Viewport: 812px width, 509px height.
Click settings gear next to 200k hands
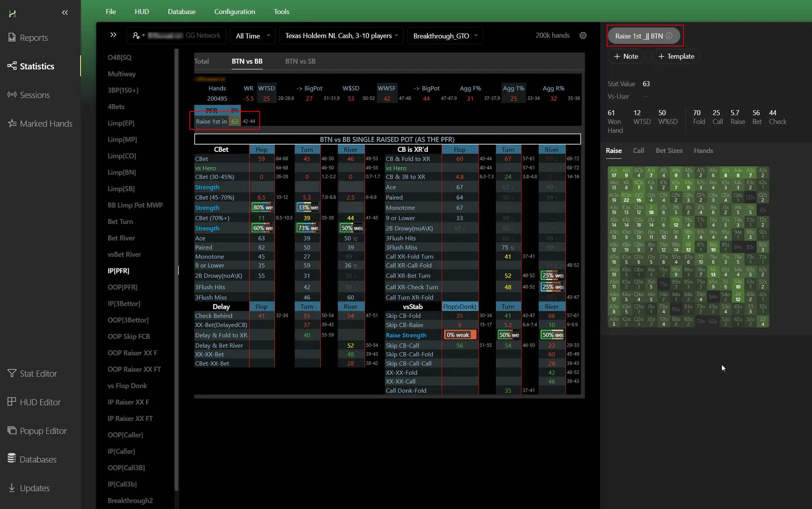pyautogui.click(x=583, y=36)
